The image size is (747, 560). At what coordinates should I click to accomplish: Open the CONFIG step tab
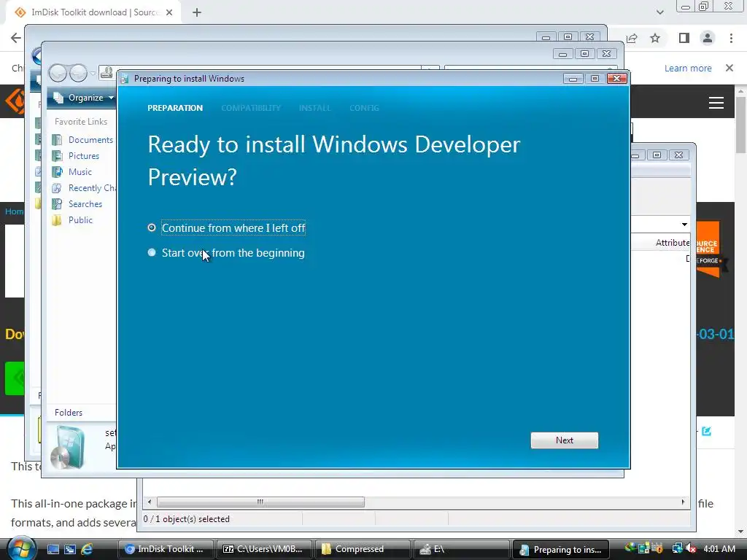point(364,108)
